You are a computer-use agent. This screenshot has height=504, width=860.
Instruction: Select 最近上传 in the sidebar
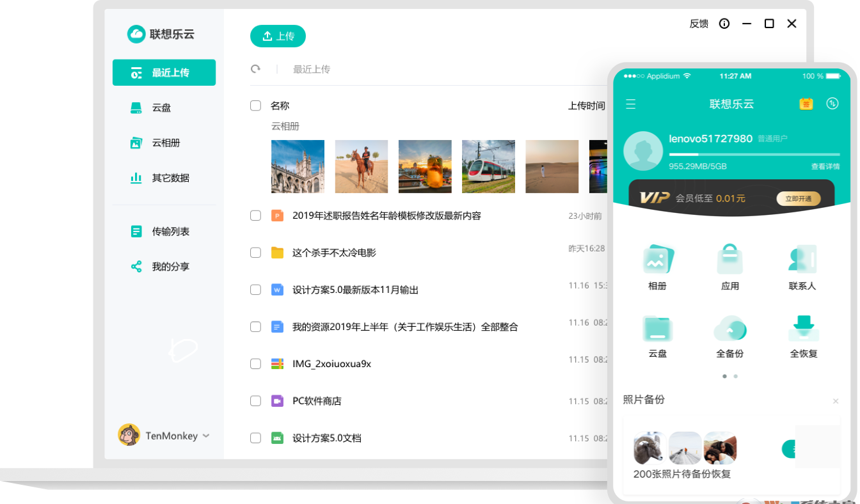[x=164, y=72]
